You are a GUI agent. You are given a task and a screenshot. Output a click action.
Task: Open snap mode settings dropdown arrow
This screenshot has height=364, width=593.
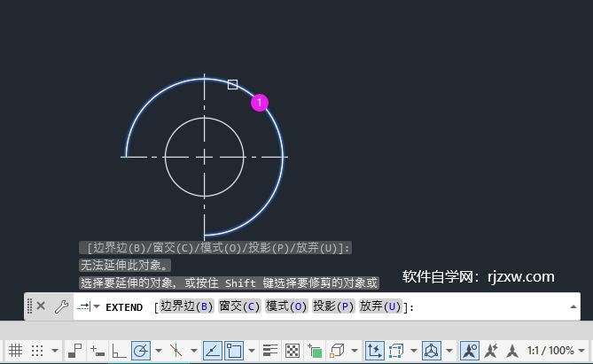(55, 351)
